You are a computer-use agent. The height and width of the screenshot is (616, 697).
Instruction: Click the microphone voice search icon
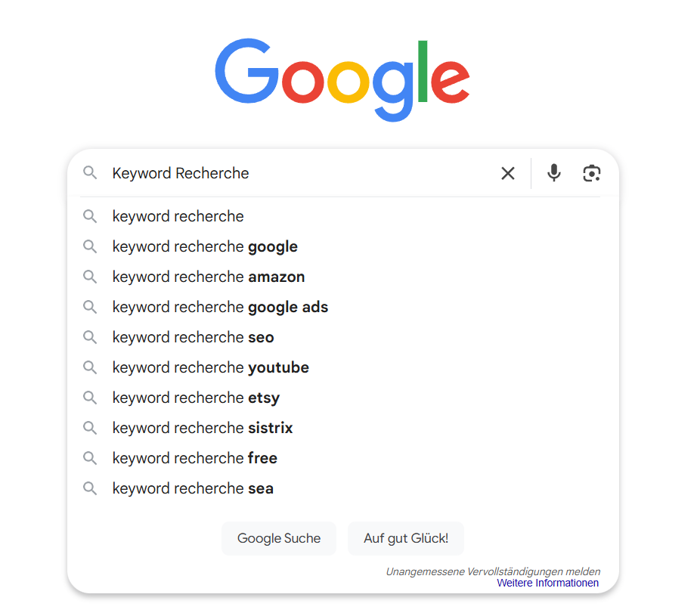(x=554, y=173)
